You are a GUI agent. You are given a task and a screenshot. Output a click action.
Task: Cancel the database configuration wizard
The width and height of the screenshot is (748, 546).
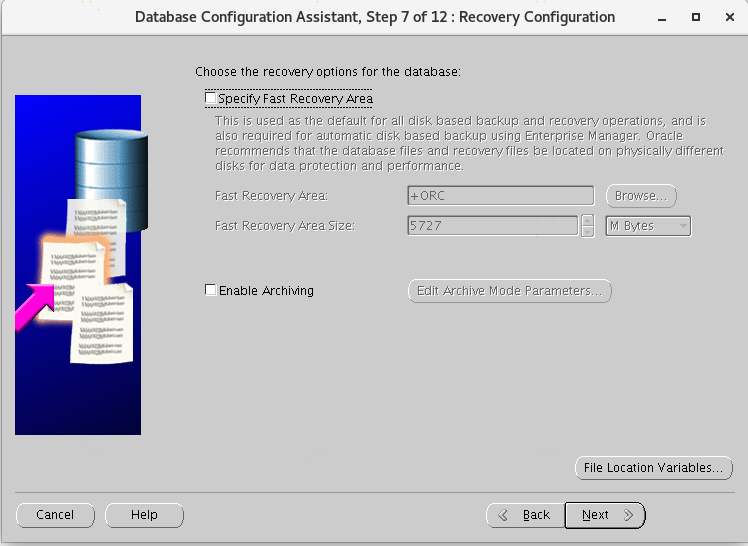click(55, 515)
